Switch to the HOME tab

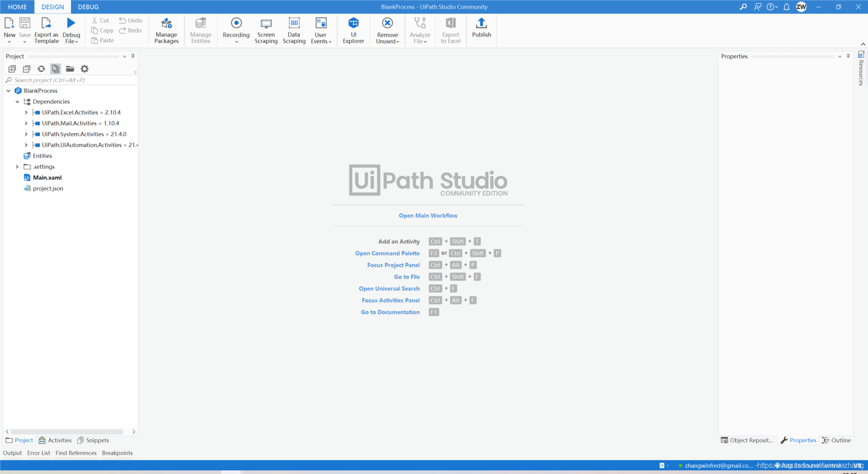[x=17, y=7]
